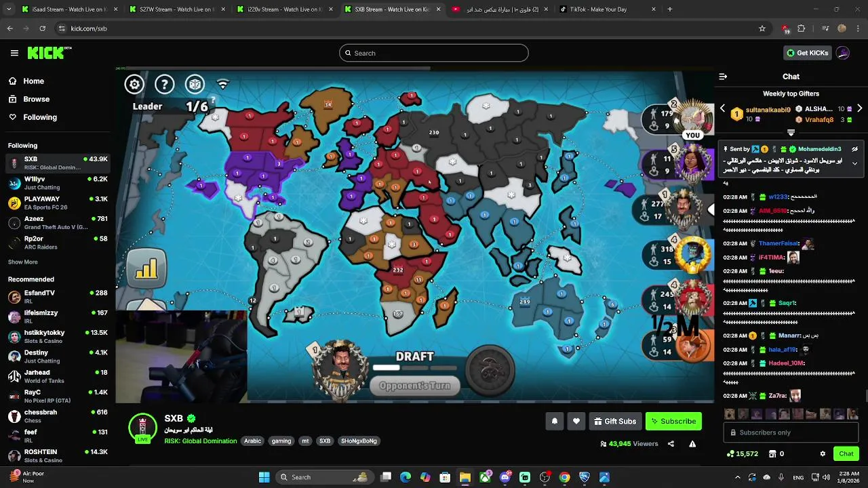Open Google Chrome in the taskbar
Viewport: 868px width, 488px height.
tap(564, 477)
